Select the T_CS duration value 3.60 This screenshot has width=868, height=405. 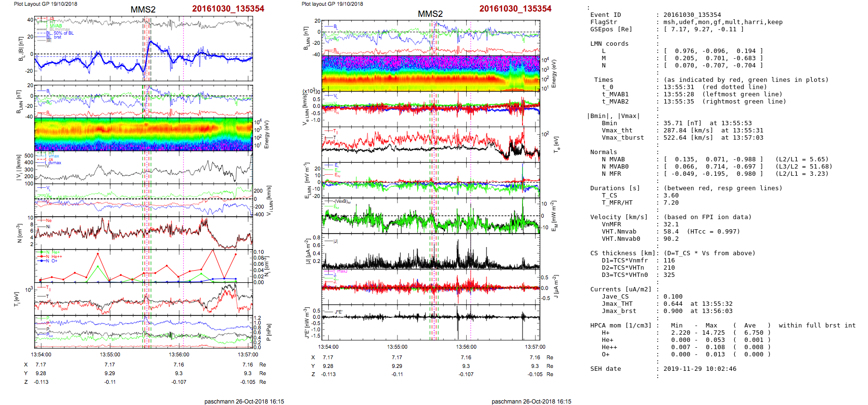point(671,196)
